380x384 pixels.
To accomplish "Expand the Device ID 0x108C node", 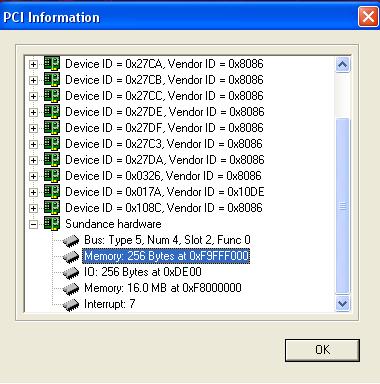I will 33,208.
